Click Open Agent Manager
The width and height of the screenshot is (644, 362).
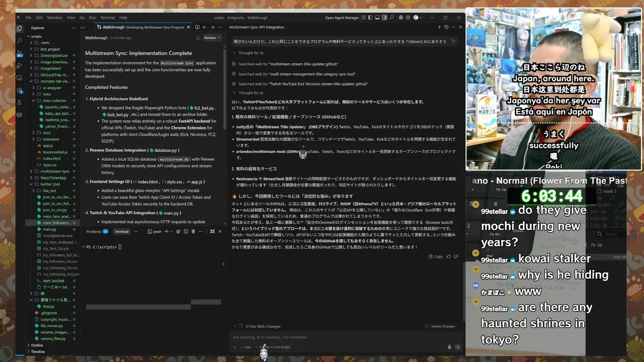point(342,18)
